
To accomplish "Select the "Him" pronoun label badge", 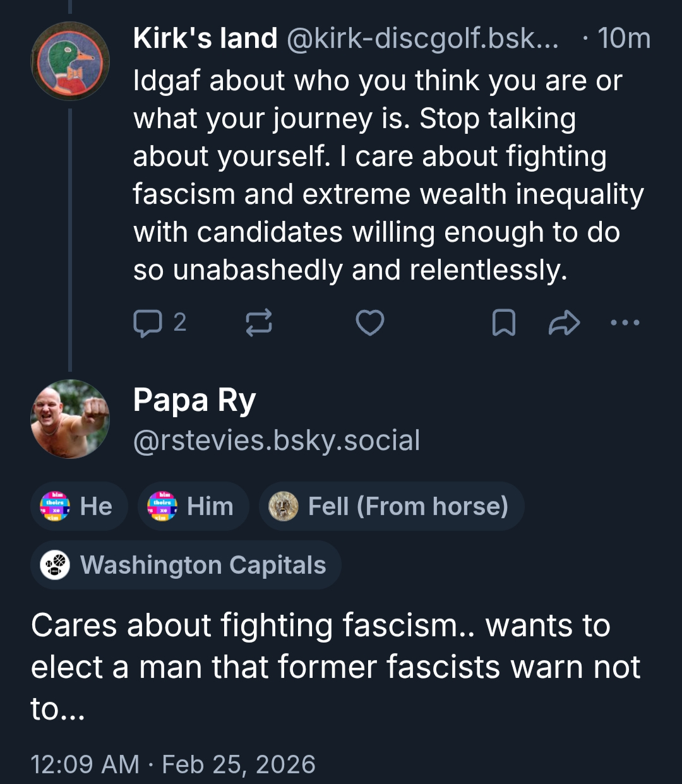I will 193,506.
